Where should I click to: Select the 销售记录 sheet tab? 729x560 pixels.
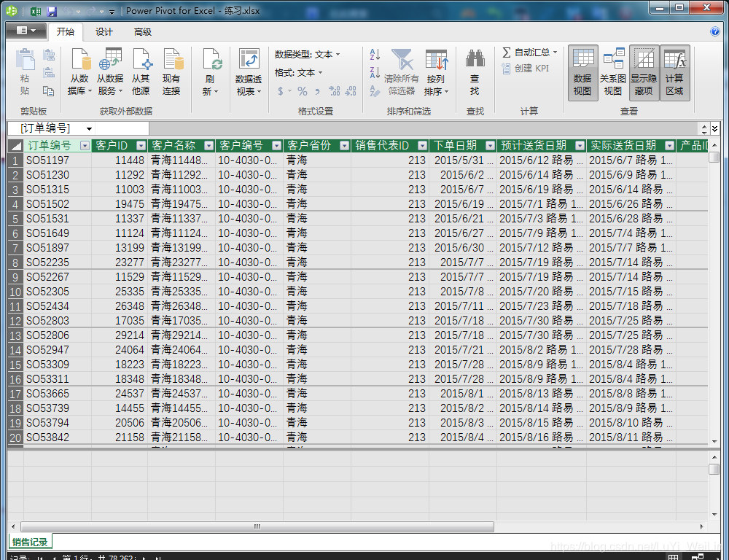[x=30, y=542]
